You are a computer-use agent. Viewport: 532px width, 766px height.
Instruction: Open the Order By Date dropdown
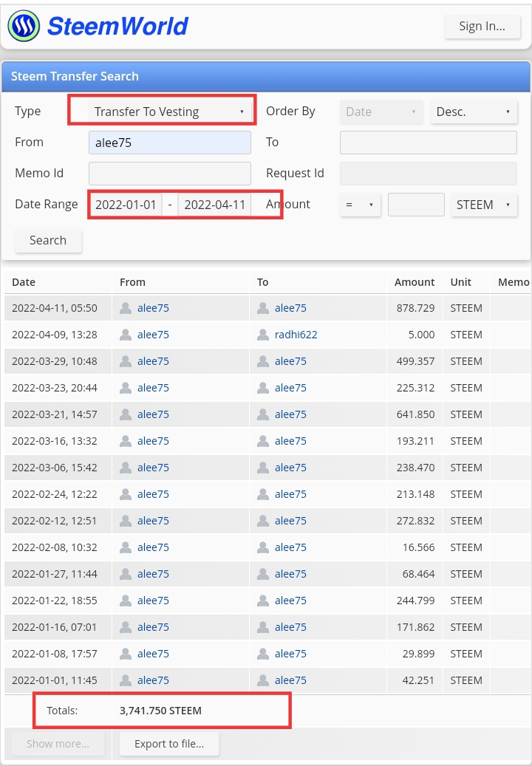tap(381, 112)
